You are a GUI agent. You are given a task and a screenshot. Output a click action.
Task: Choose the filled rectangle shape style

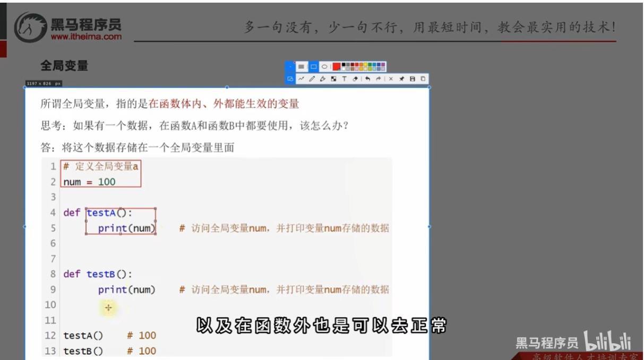[x=301, y=67]
